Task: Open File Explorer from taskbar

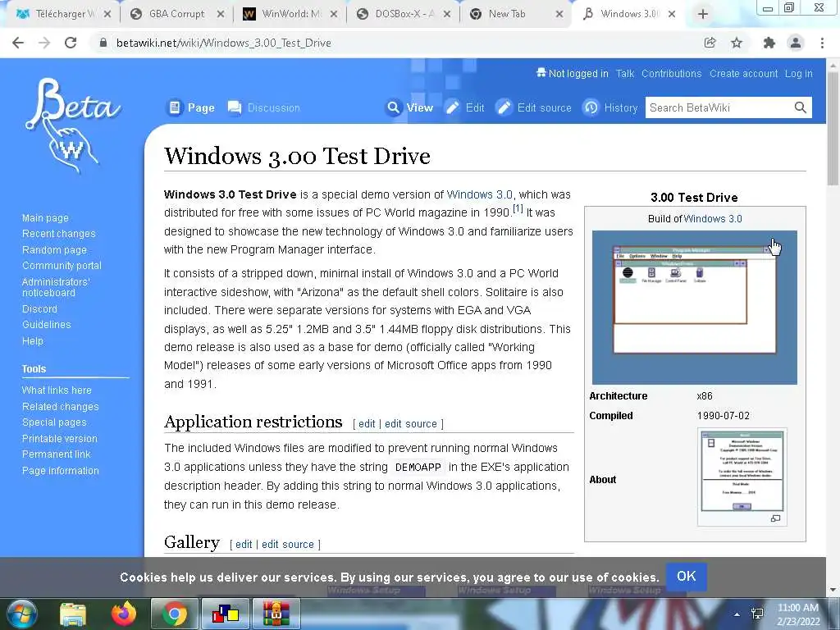Action: tap(73, 614)
